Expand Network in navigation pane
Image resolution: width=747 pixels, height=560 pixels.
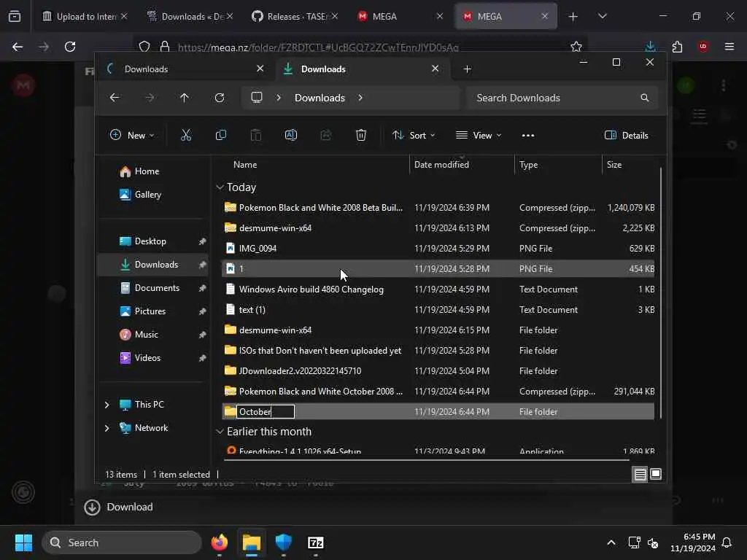pyautogui.click(x=107, y=427)
